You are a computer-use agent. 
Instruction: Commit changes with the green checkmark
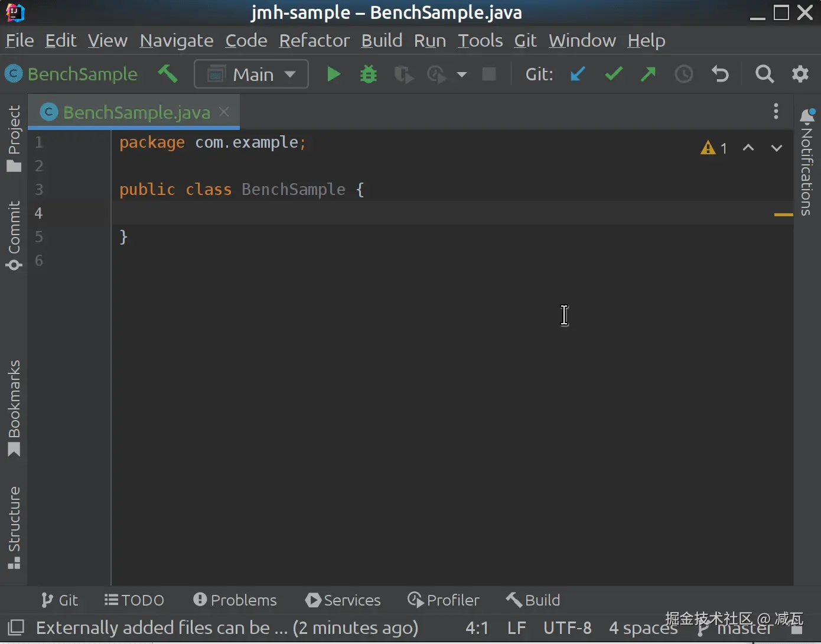pyautogui.click(x=614, y=74)
